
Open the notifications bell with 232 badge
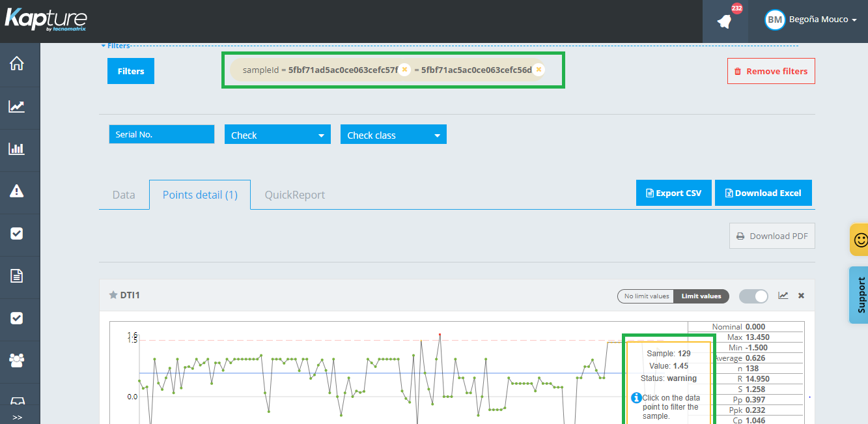pos(725,21)
